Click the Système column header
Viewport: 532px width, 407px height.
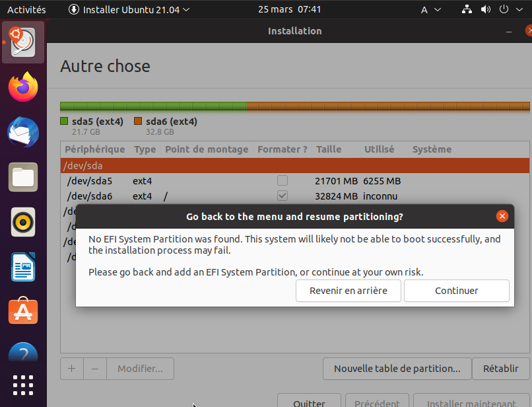(468, 149)
